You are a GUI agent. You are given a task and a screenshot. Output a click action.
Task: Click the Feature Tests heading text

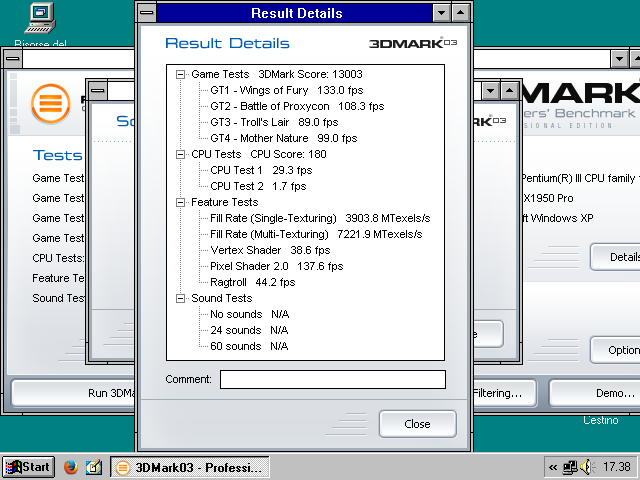pos(224,202)
